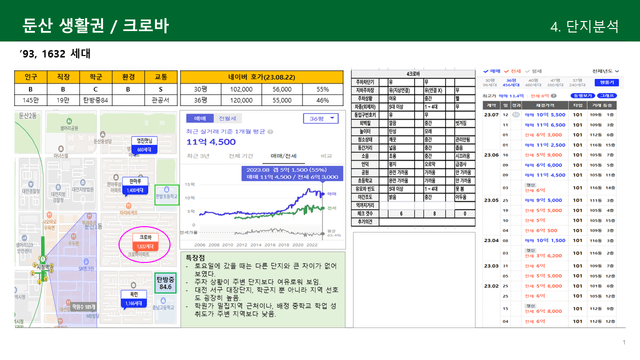Select the 크로바 complex marker on the map
This screenshot has height=360, width=640.
tap(145, 242)
